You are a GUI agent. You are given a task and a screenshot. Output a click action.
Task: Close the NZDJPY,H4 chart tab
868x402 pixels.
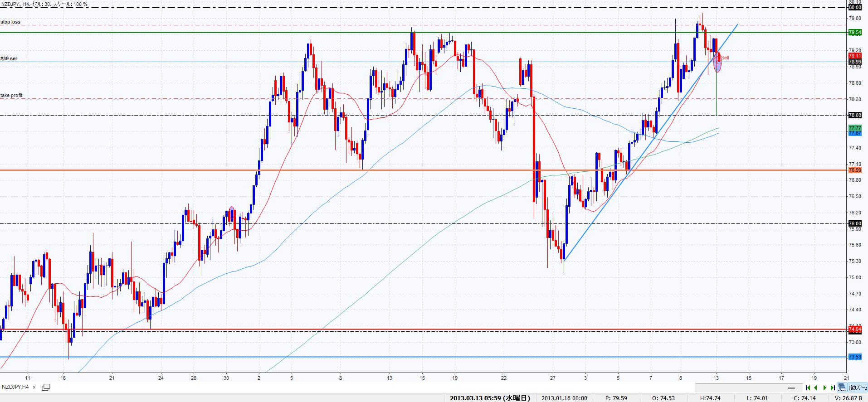tap(34, 387)
